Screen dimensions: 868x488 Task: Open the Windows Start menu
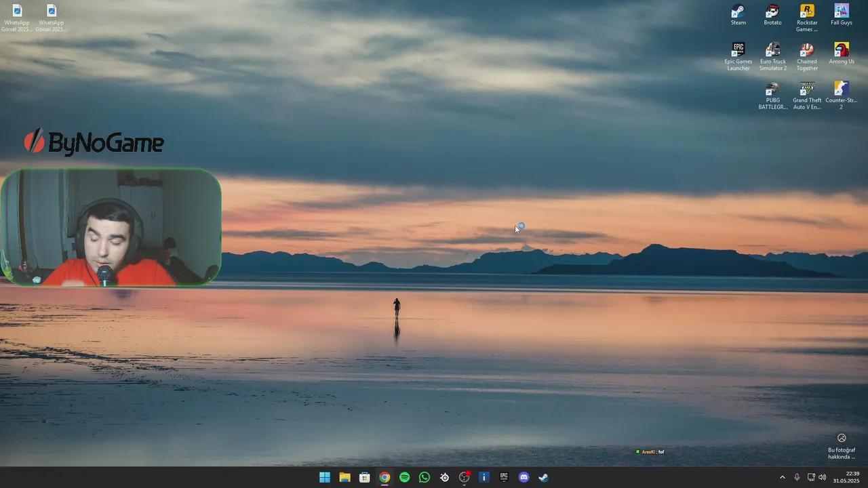(x=325, y=477)
